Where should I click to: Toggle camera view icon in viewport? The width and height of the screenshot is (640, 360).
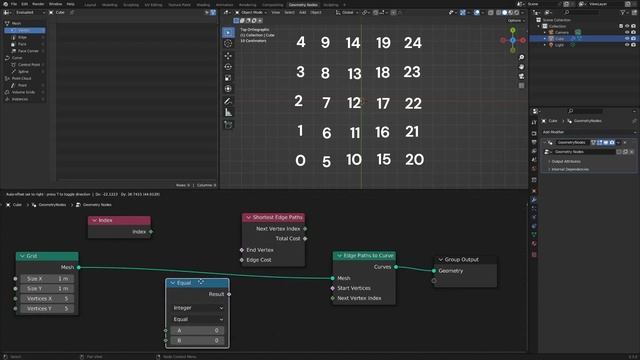521,76
